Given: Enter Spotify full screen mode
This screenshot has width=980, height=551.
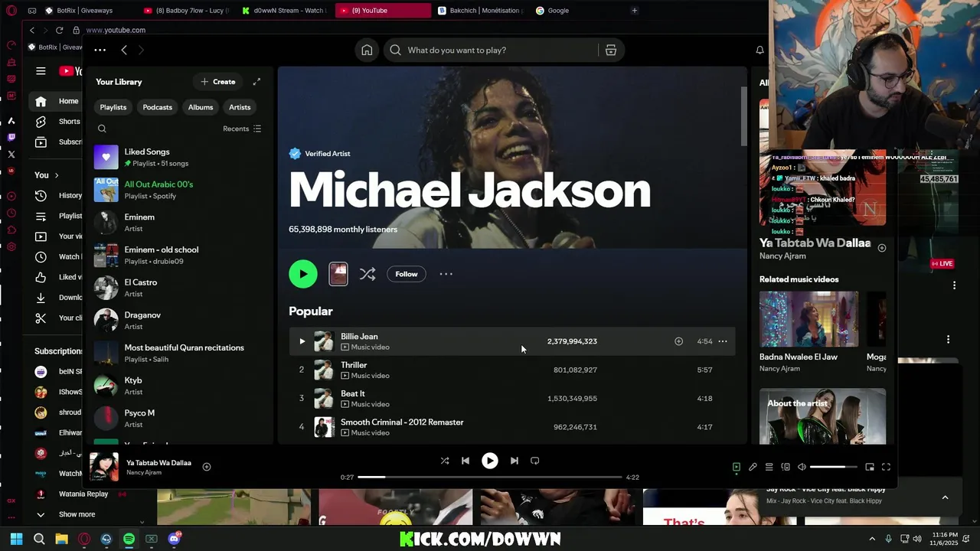Looking at the screenshot, I should pyautogui.click(x=886, y=467).
